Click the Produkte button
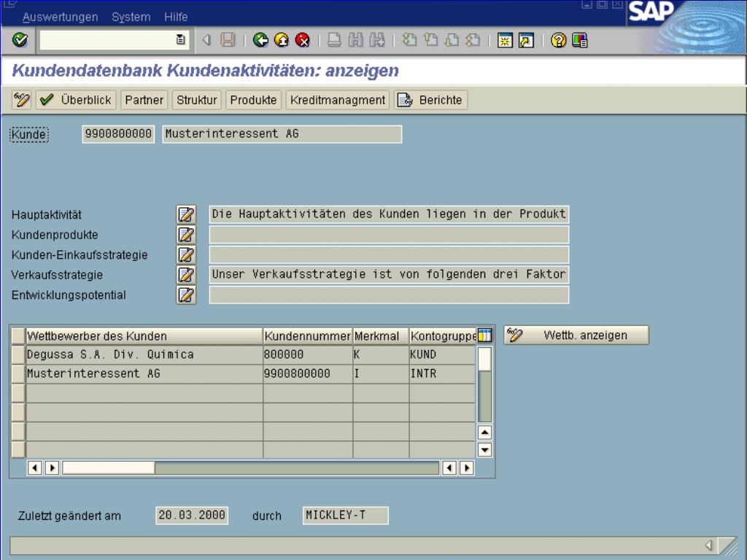This screenshot has width=747, height=560. coord(253,100)
